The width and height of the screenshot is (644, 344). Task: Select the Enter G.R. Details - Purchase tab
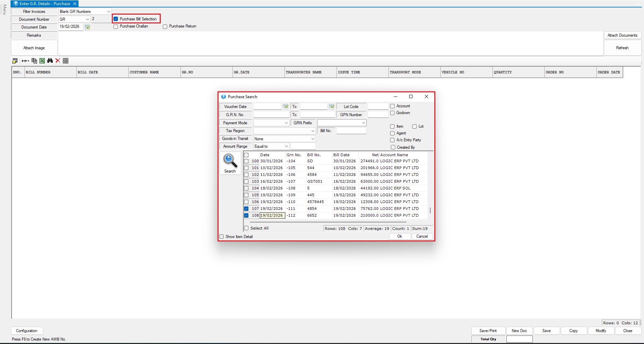pyautogui.click(x=45, y=4)
